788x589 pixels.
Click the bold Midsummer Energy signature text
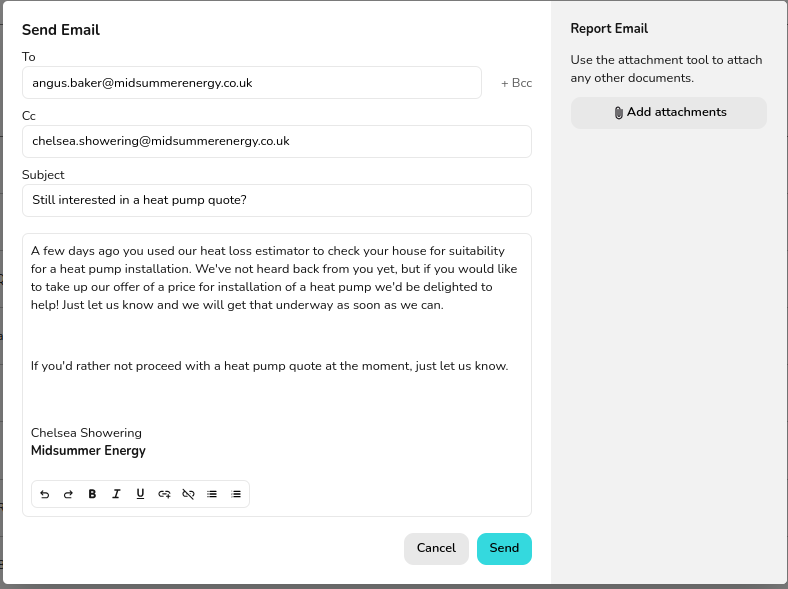coord(88,451)
